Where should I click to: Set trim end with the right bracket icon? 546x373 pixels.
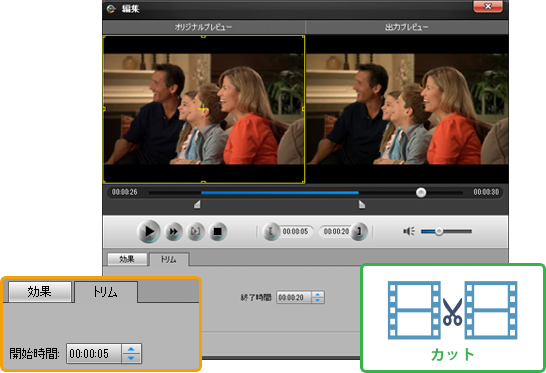(359, 231)
